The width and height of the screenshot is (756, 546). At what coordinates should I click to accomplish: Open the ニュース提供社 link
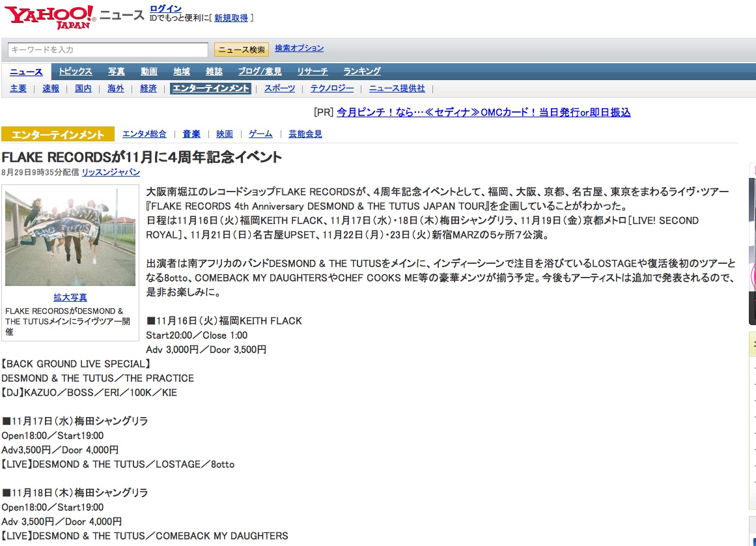(x=397, y=88)
